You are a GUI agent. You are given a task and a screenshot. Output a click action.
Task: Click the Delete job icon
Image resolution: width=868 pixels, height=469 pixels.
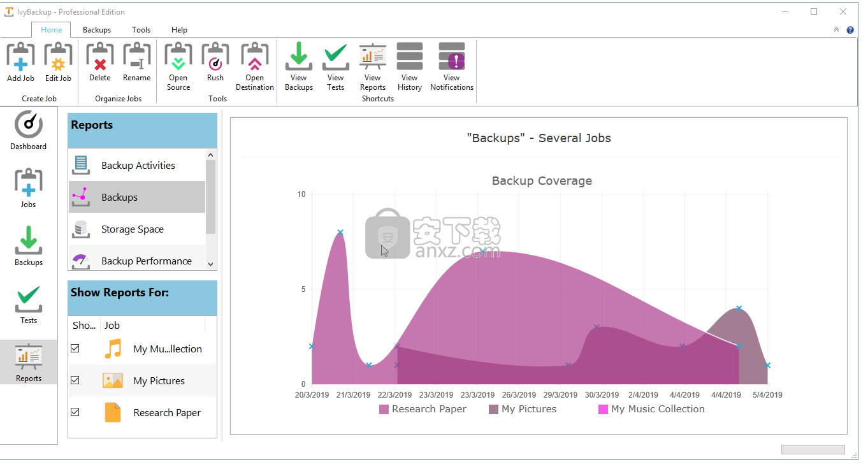coord(99,62)
